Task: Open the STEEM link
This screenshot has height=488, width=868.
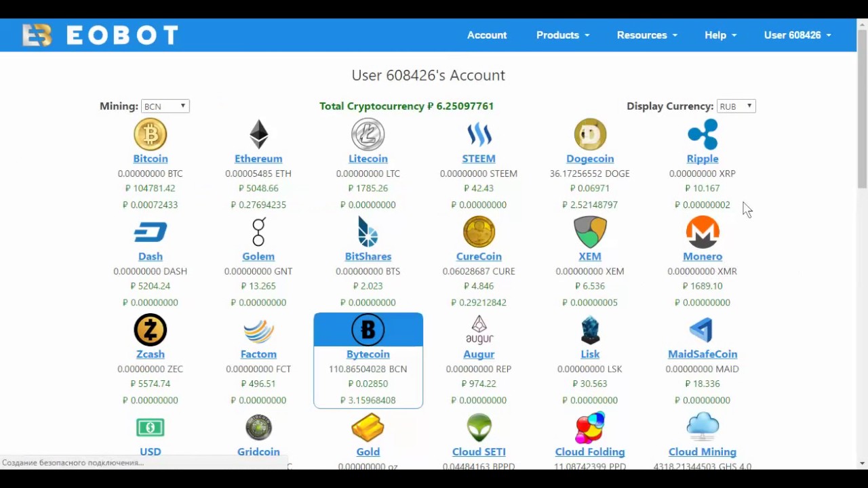Action: coord(479,159)
